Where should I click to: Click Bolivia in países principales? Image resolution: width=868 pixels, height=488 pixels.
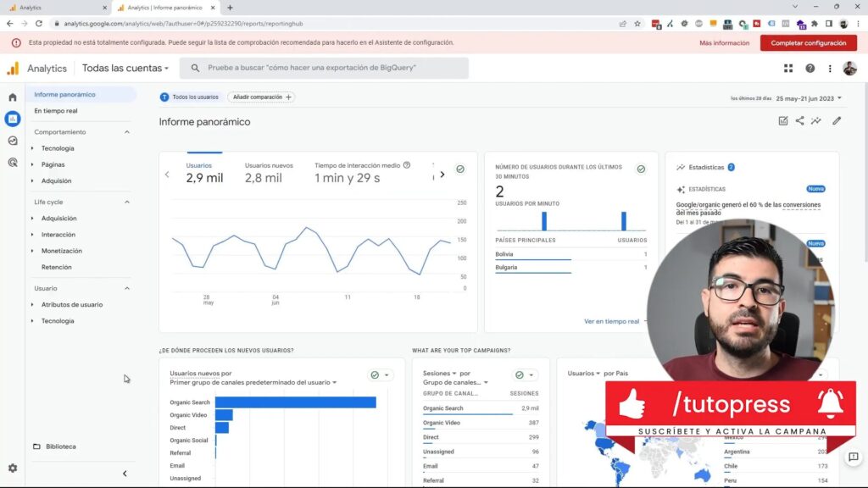coord(504,254)
